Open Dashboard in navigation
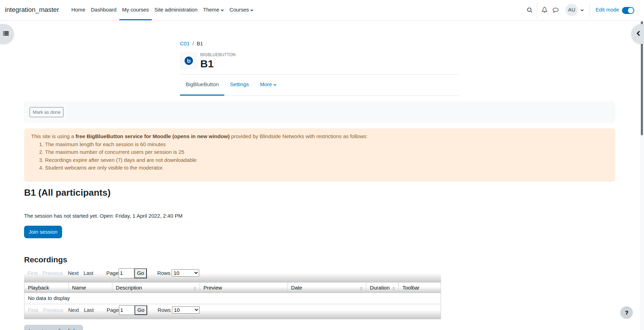This screenshot has height=330, width=644. (x=104, y=10)
